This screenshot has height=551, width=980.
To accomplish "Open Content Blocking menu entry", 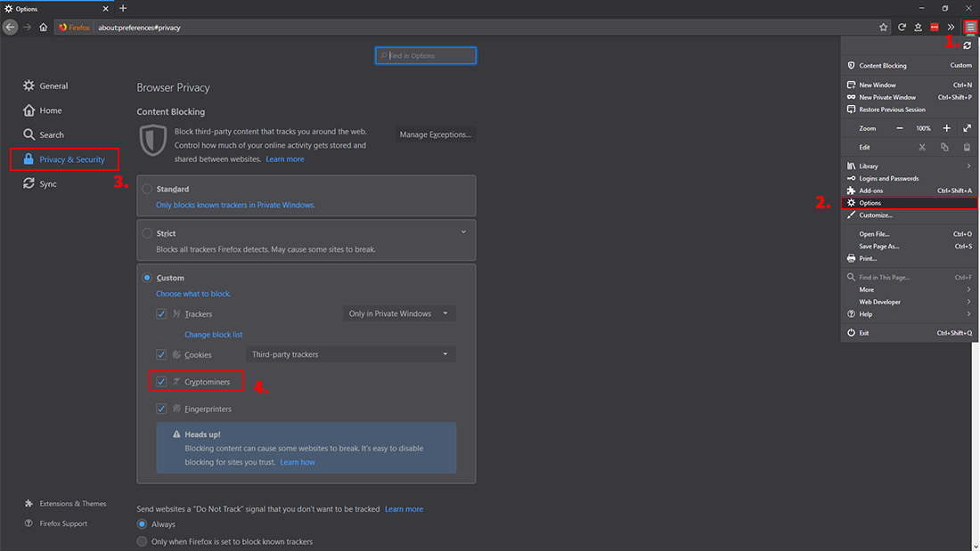I will [x=909, y=66].
